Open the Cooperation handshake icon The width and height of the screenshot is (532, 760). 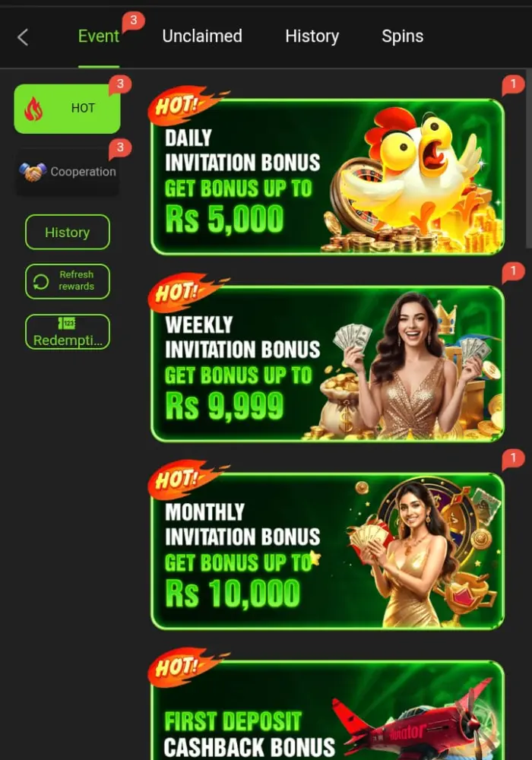point(33,172)
